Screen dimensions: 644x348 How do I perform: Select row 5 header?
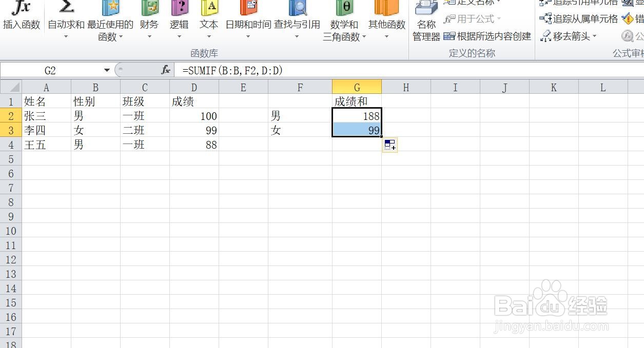pyautogui.click(x=11, y=159)
